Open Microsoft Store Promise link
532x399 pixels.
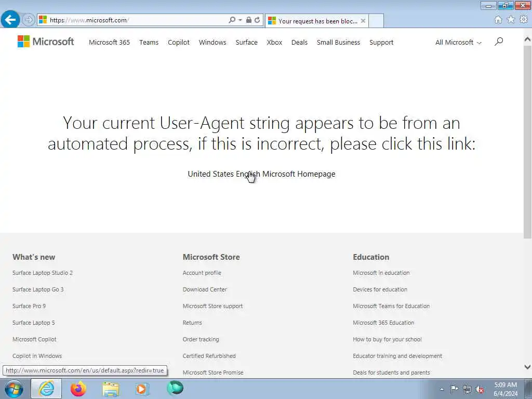click(x=212, y=373)
